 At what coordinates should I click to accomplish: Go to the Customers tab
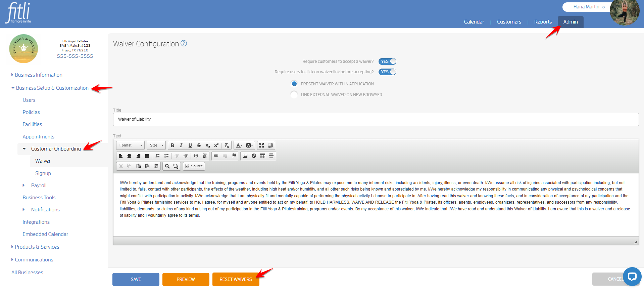click(509, 22)
